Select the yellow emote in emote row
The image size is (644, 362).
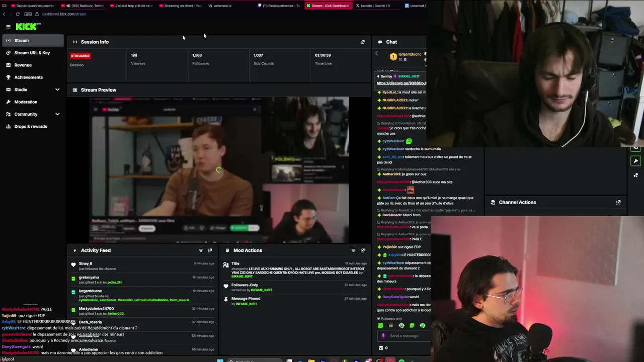tap(391, 325)
